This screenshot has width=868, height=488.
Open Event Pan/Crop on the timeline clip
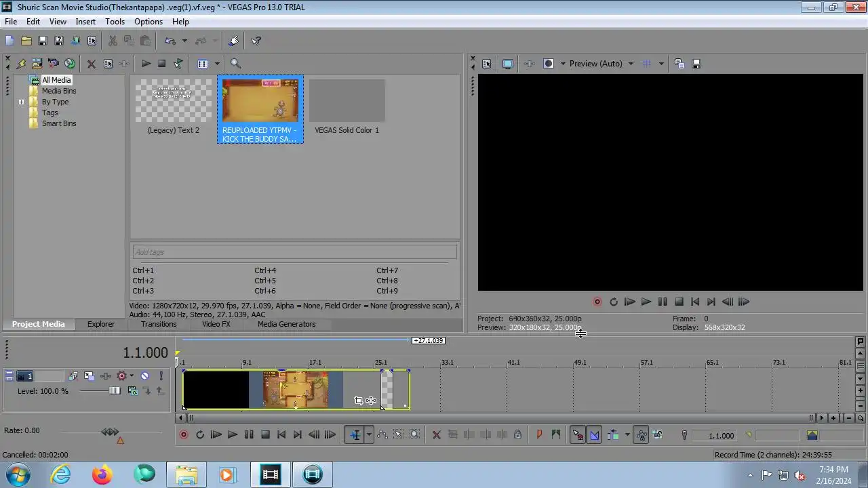click(358, 401)
